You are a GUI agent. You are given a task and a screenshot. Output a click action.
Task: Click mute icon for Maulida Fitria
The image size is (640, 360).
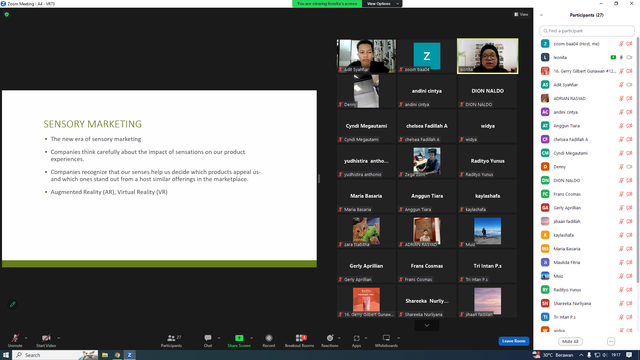tap(621, 262)
